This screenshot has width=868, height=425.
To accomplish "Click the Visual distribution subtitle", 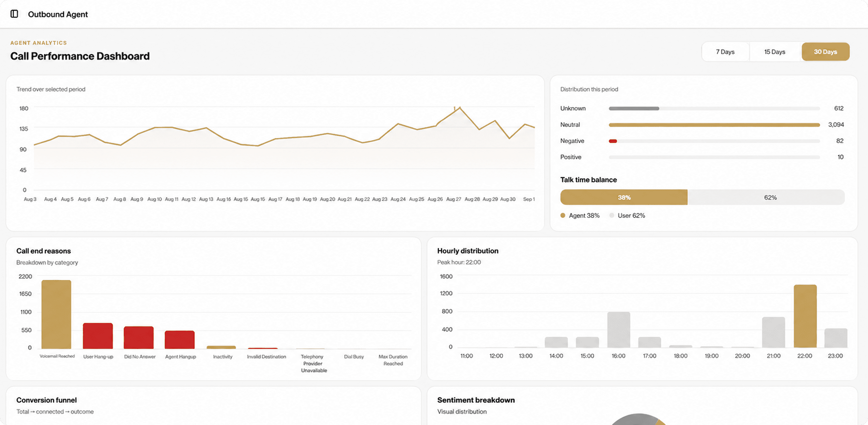I will [x=462, y=412].
